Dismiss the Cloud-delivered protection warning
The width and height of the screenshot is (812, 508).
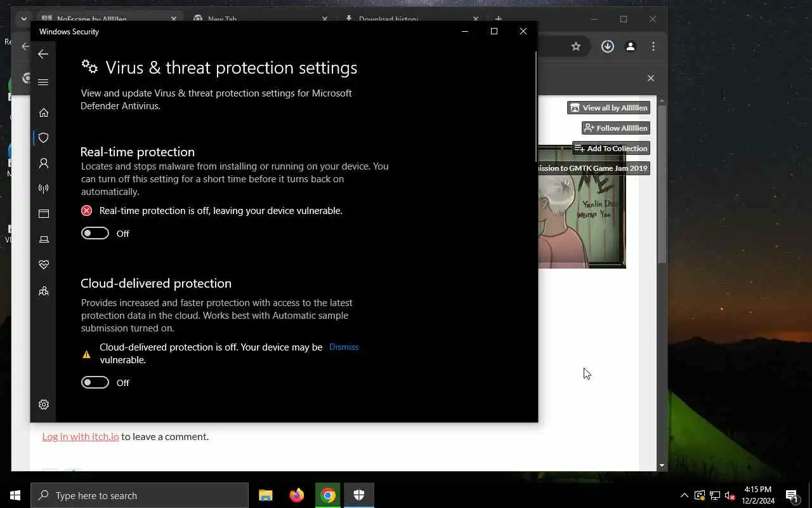click(344, 347)
